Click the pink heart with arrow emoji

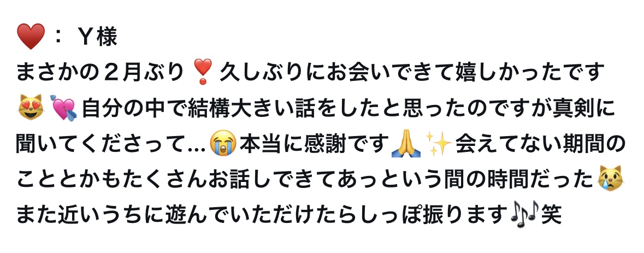tap(64, 108)
